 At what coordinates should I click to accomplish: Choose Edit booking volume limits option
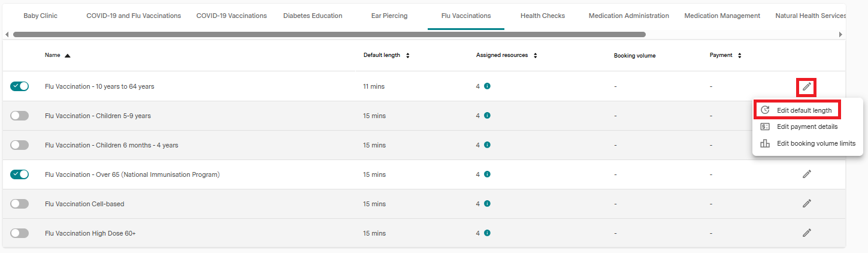click(x=816, y=143)
